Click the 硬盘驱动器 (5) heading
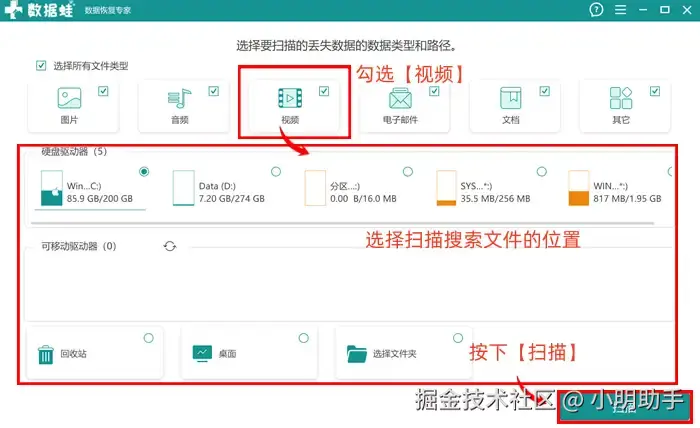Viewport: 700px width, 428px height. [x=74, y=151]
